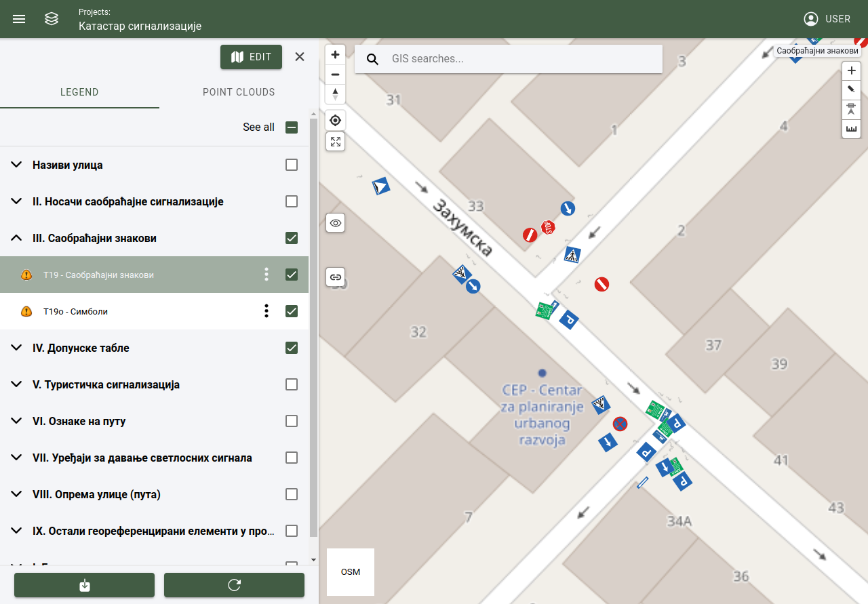Click the warning icon for T19о layer
This screenshot has height=604, width=868.
pyautogui.click(x=26, y=311)
